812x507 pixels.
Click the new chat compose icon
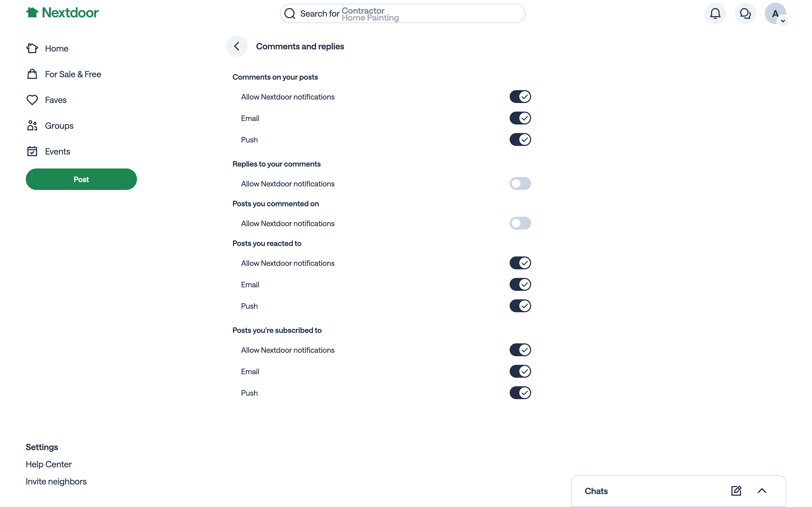(736, 491)
